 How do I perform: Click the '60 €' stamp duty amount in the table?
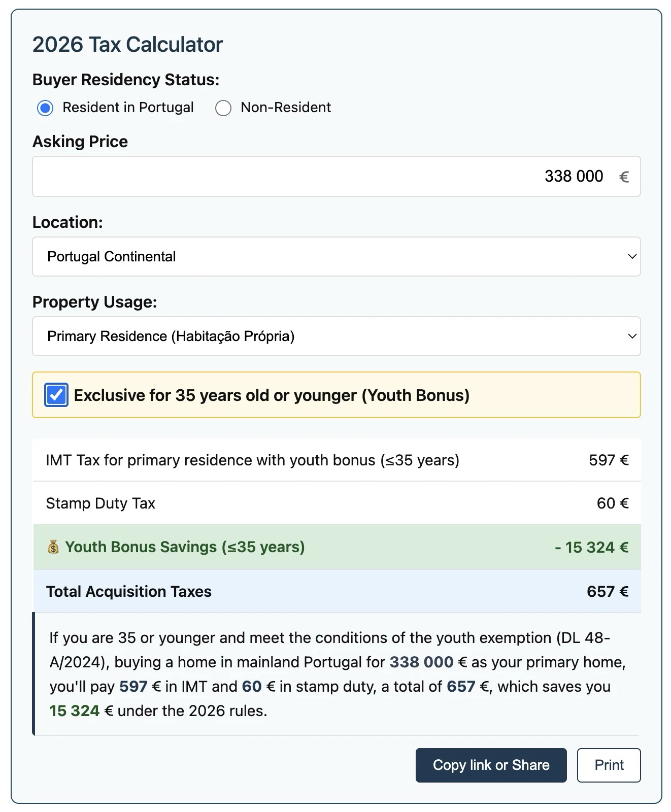pyautogui.click(x=613, y=503)
